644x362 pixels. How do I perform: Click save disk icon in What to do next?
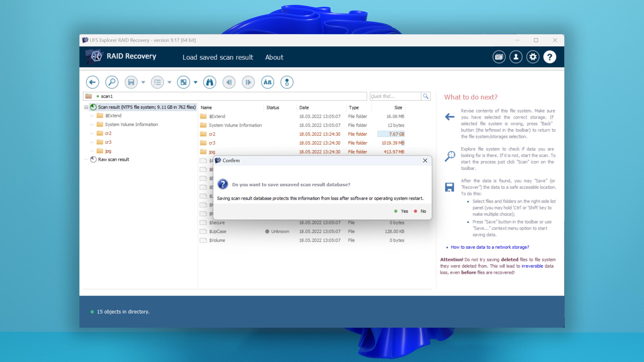coord(449,187)
